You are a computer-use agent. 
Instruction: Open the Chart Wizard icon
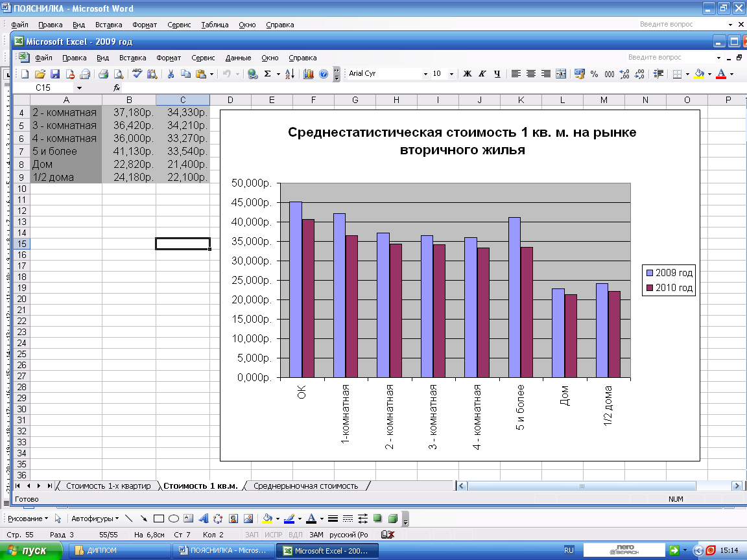pyautogui.click(x=309, y=74)
